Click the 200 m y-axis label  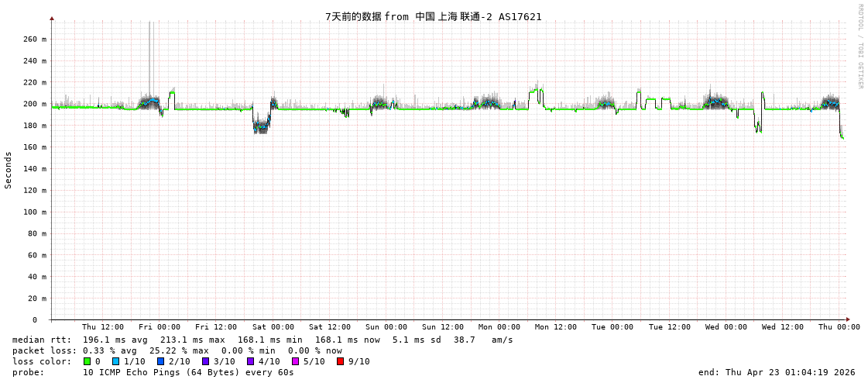click(x=34, y=104)
